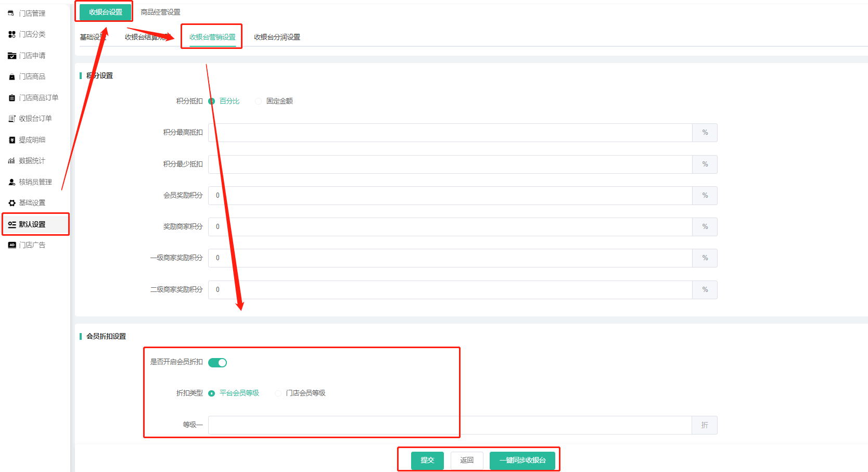
Task: Toggle the 是否开启会员折扣 switch
Action: (218, 363)
